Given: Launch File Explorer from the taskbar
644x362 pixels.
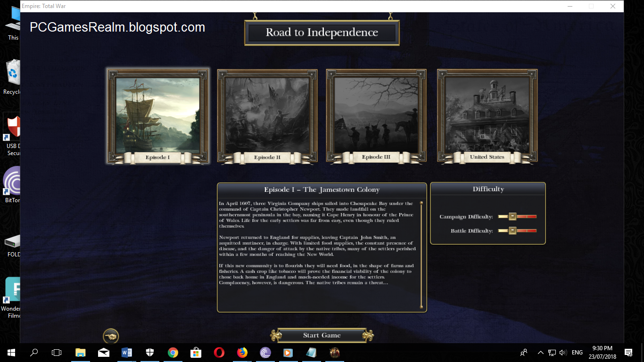Looking at the screenshot, I should (x=80, y=353).
